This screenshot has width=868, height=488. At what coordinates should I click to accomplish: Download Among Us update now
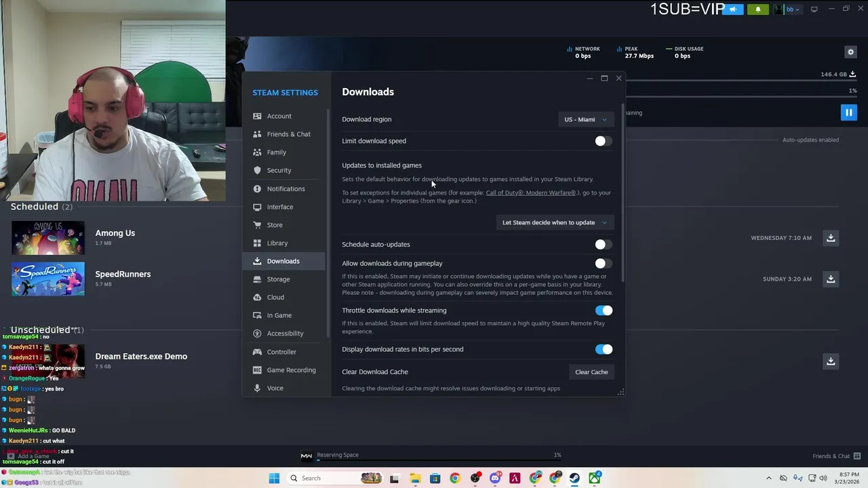click(831, 238)
